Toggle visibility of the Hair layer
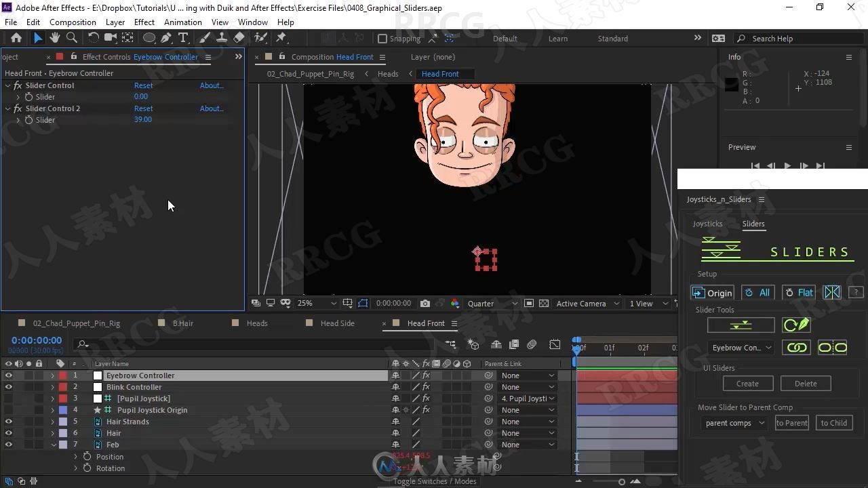868x488 pixels. pos(9,433)
